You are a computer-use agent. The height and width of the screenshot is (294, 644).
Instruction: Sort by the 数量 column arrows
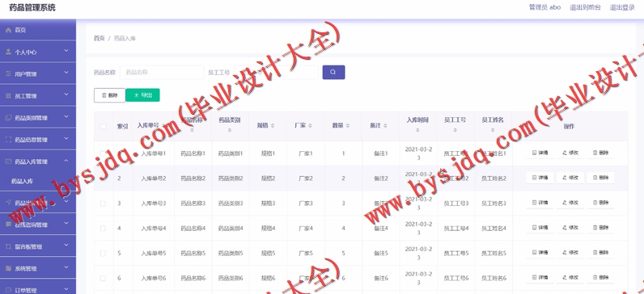click(348, 125)
